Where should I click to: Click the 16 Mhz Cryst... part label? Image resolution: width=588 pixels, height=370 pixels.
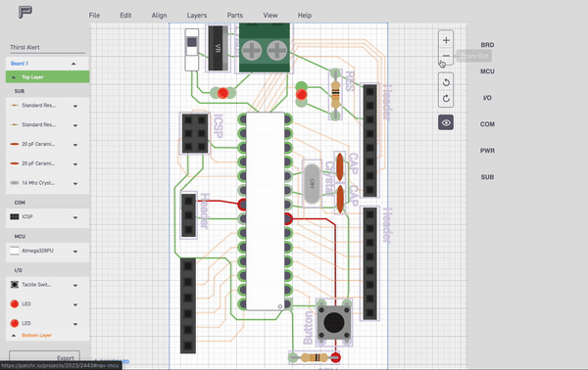tap(38, 183)
